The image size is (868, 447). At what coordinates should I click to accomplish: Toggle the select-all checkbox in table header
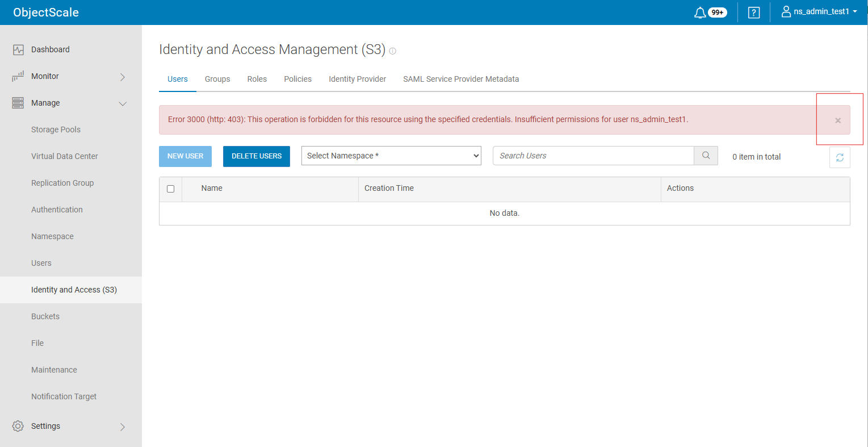point(170,189)
